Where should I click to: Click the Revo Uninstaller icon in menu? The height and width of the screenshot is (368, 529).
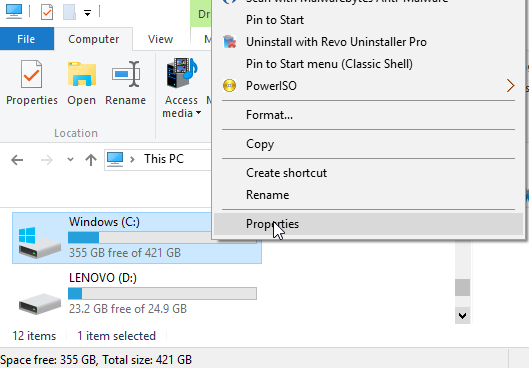coord(229,42)
